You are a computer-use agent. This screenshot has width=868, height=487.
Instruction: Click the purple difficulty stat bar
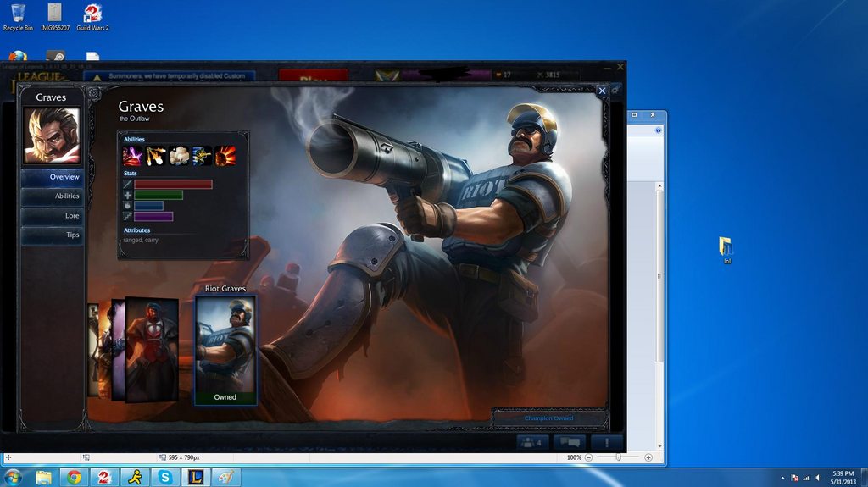click(153, 216)
